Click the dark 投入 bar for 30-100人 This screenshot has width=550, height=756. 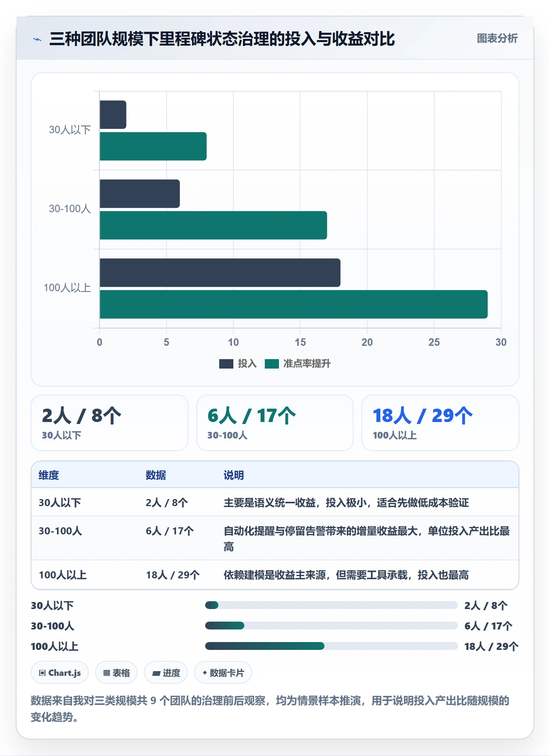coord(140,194)
